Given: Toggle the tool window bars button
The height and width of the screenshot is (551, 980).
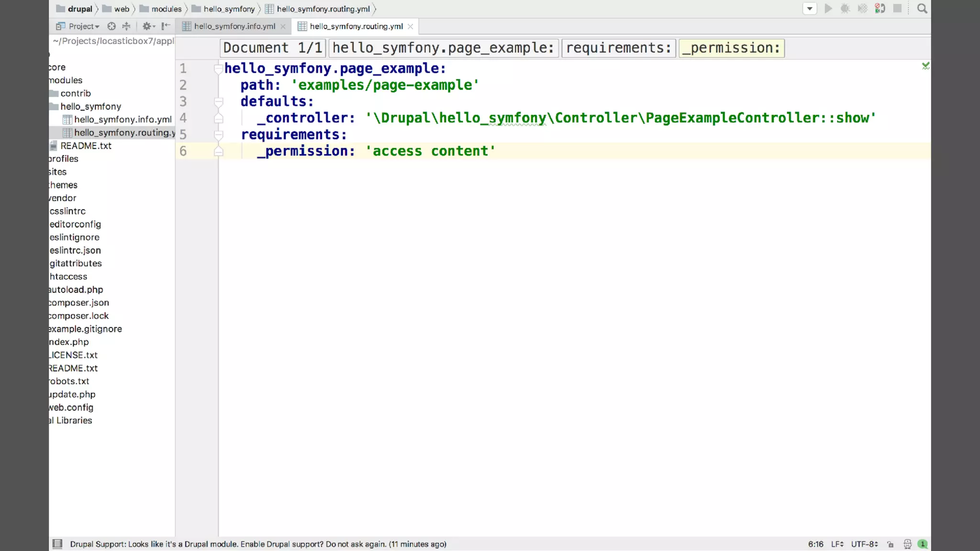Looking at the screenshot, I should coord(57,544).
